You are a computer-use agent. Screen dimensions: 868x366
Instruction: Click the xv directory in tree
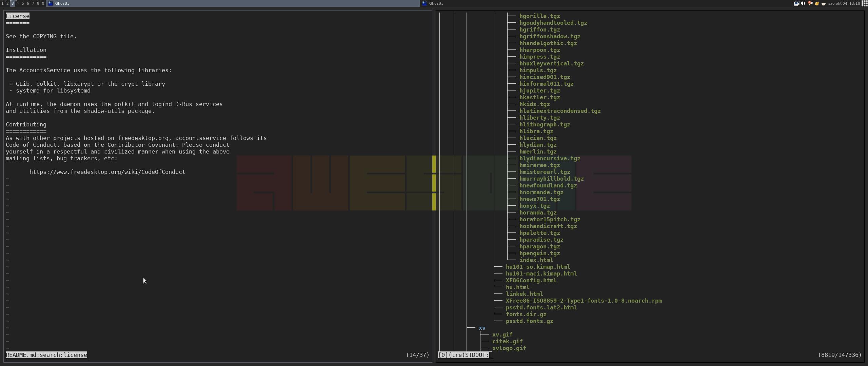[x=482, y=328]
